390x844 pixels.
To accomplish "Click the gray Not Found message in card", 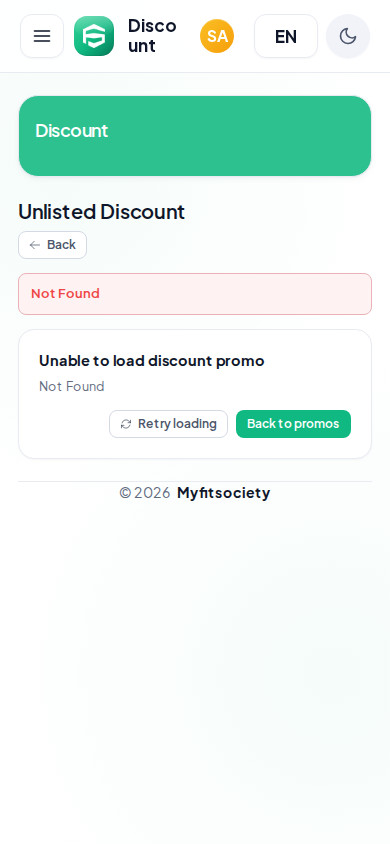I will click(x=72, y=386).
